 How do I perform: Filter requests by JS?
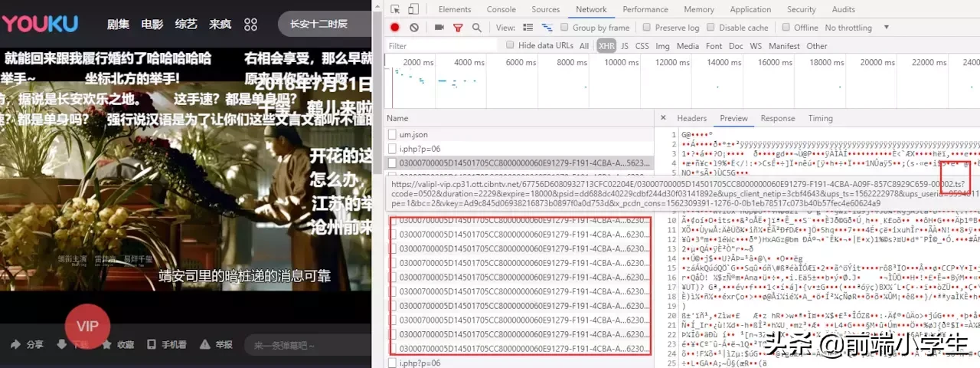[x=625, y=46]
